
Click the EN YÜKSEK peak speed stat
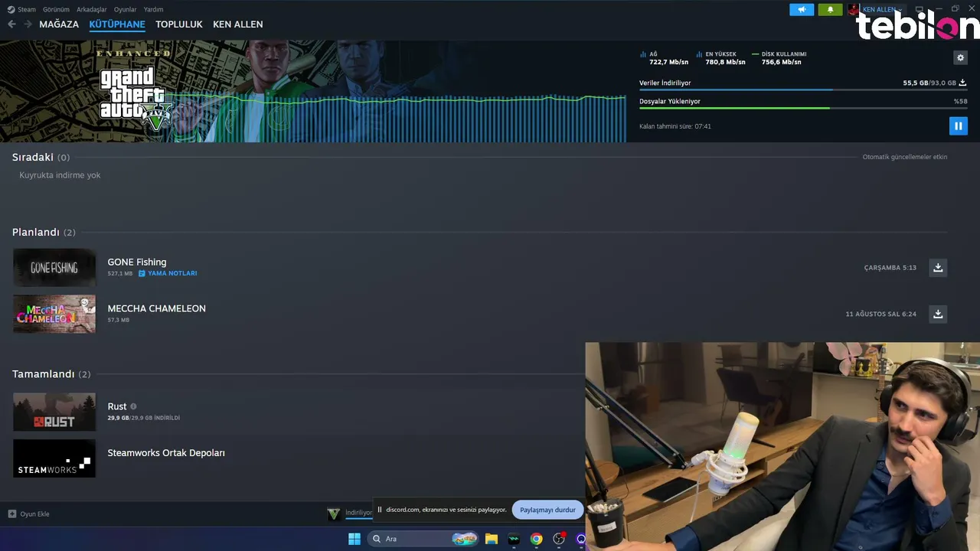coord(721,58)
